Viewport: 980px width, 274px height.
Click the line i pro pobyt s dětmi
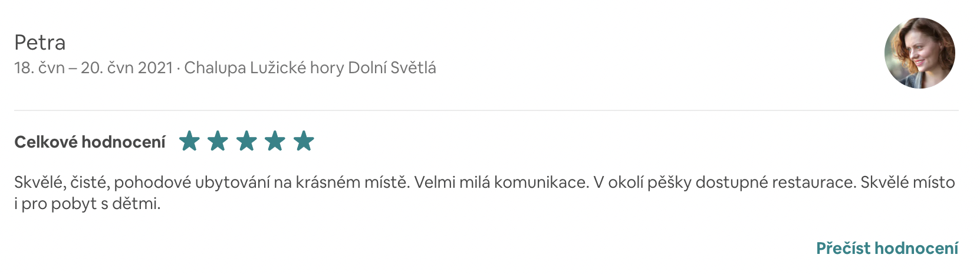(87, 204)
